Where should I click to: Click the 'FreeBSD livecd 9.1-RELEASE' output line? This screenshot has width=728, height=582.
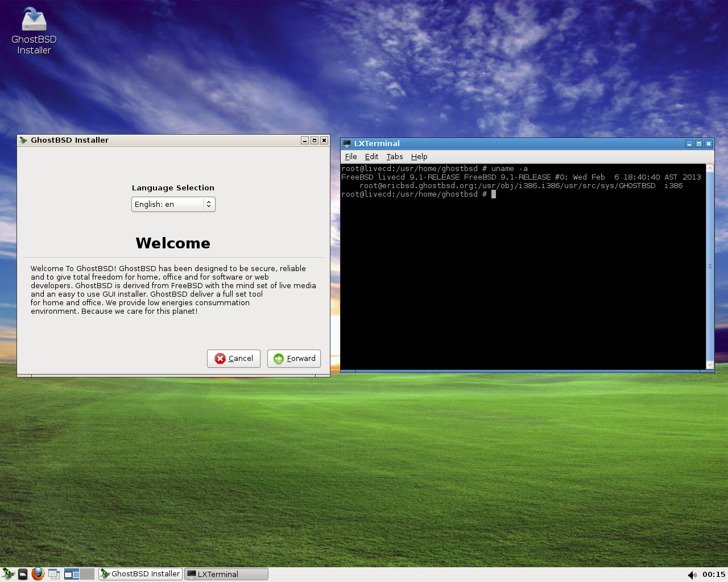pyautogui.click(x=521, y=177)
